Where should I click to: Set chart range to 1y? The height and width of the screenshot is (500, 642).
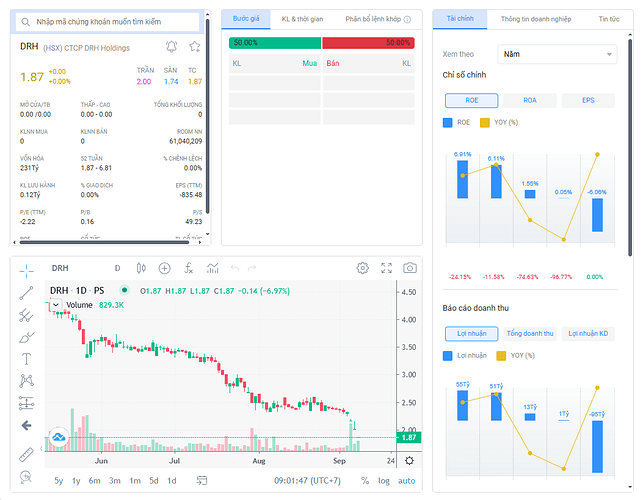coord(76,480)
